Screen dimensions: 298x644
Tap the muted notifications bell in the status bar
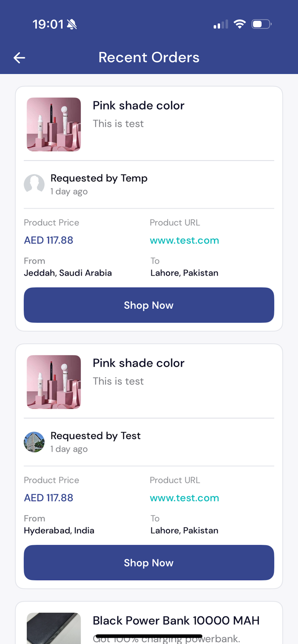point(71,24)
